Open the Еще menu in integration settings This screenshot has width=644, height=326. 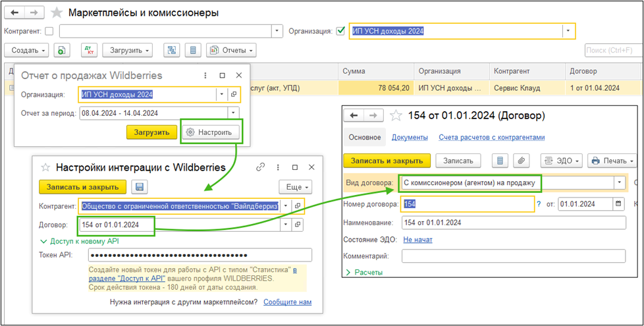pyautogui.click(x=295, y=187)
